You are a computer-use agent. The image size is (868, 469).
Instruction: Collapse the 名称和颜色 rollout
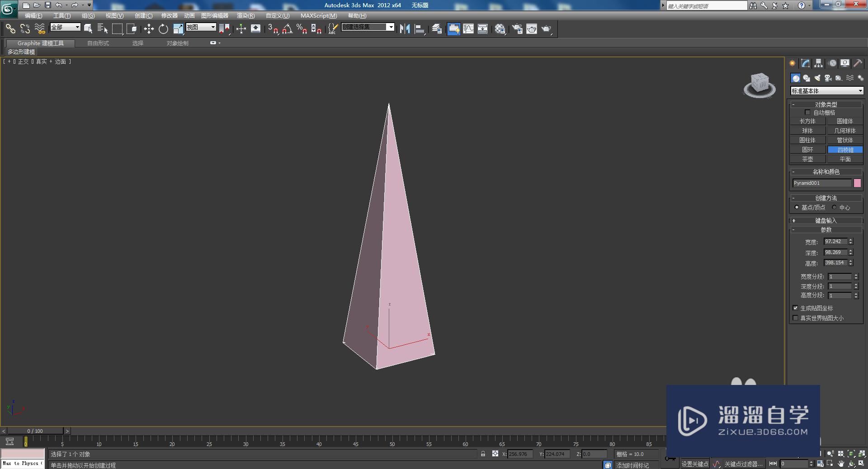(826, 172)
